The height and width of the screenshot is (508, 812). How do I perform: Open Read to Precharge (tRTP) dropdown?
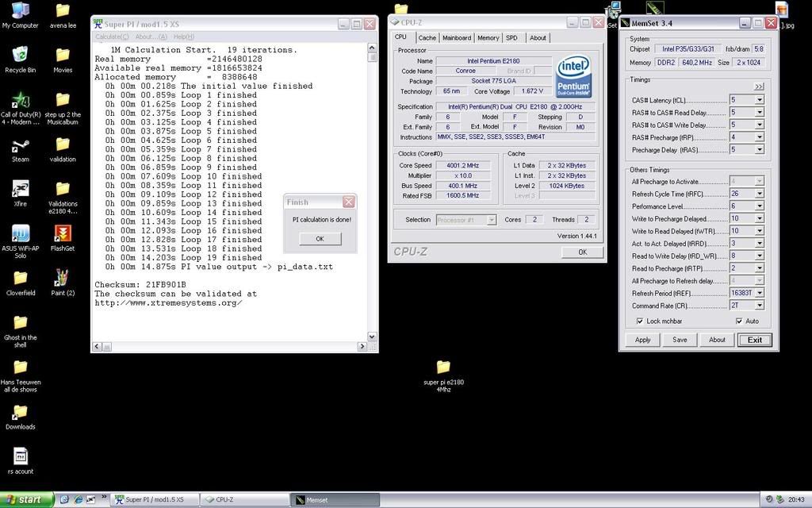point(759,268)
